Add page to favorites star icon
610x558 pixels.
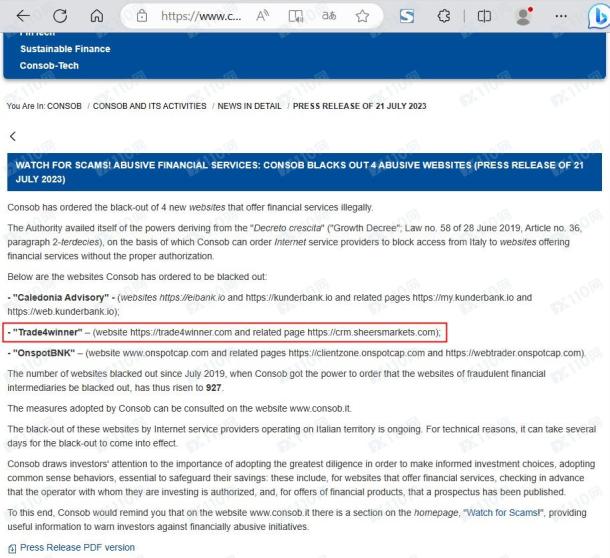(x=362, y=16)
